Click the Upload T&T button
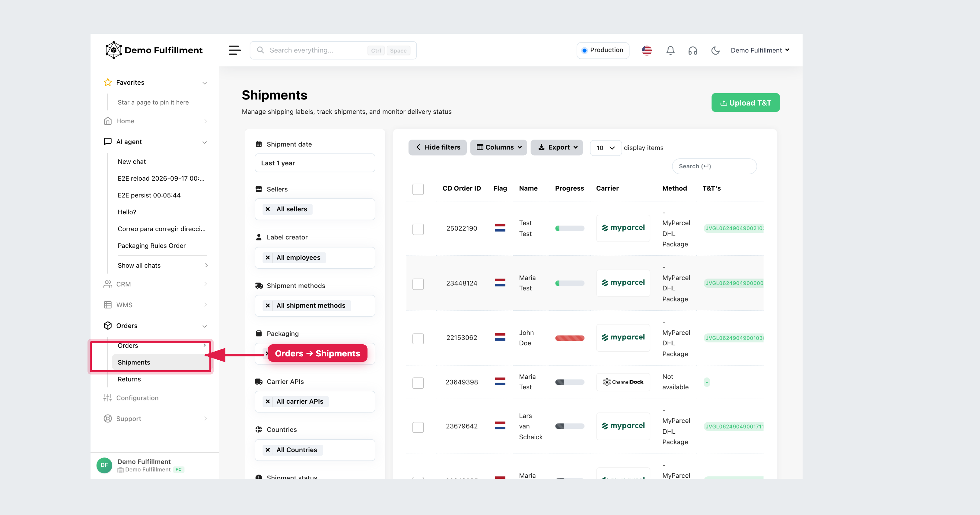This screenshot has height=515, width=980. (746, 103)
